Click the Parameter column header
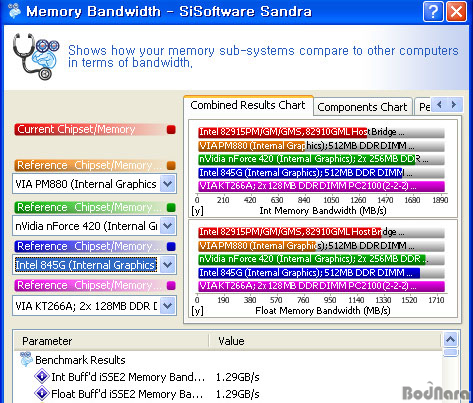 tap(111, 341)
